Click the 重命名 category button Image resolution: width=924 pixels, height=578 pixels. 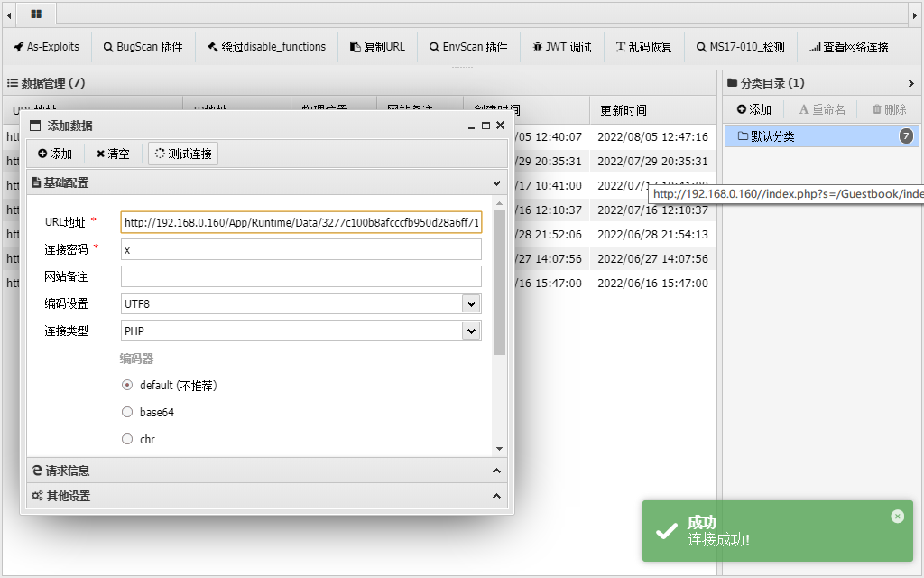[x=822, y=109]
